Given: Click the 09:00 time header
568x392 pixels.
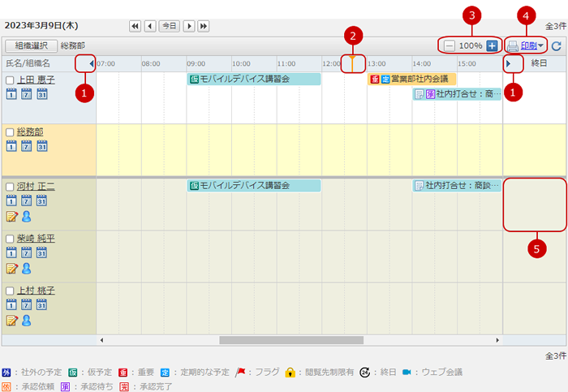Looking at the screenshot, I should tap(196, 64).
